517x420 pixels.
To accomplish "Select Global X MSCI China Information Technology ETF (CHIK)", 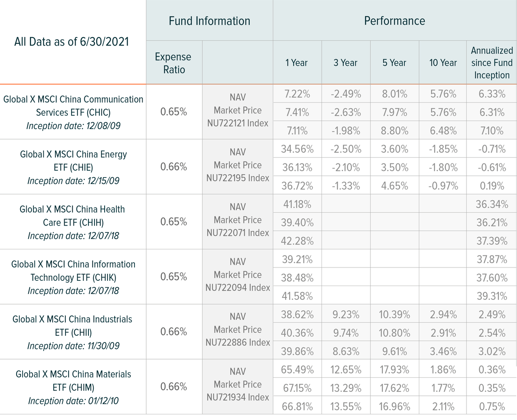I will [x=73, y=270].
